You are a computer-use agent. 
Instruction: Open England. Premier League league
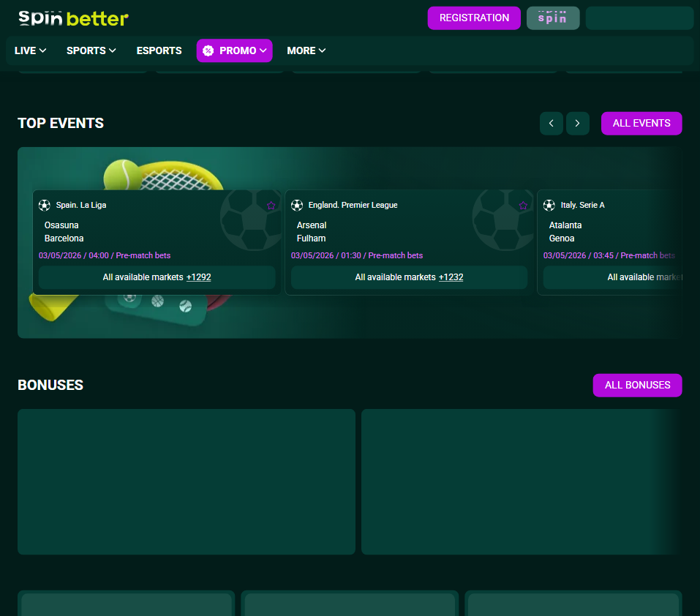(353, 205)
